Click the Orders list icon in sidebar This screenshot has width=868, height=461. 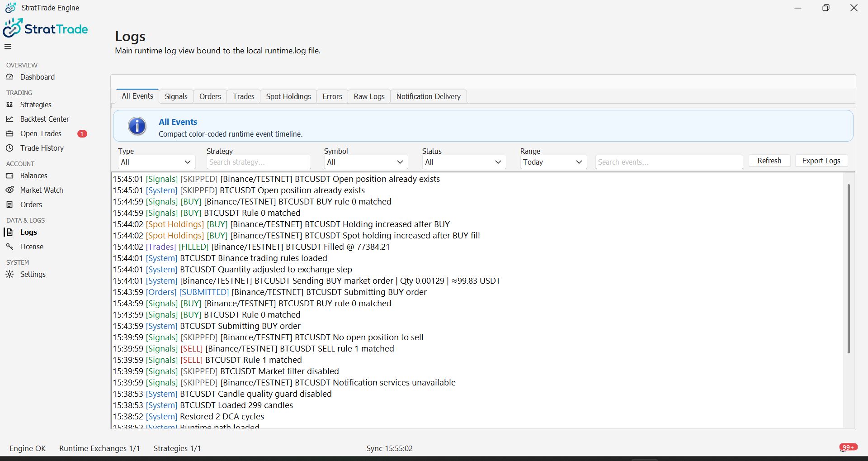click(9, 204)
